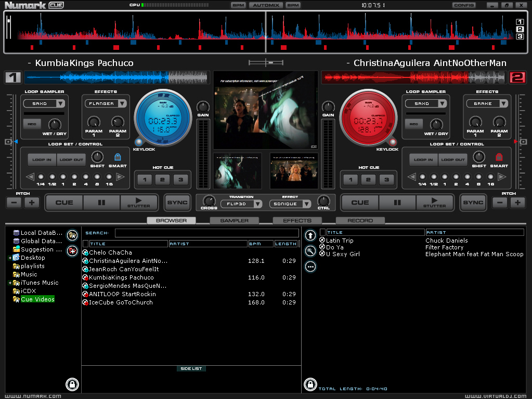
Task: Click LOOP IN on the right deck
Action: (x=423, y=159)
